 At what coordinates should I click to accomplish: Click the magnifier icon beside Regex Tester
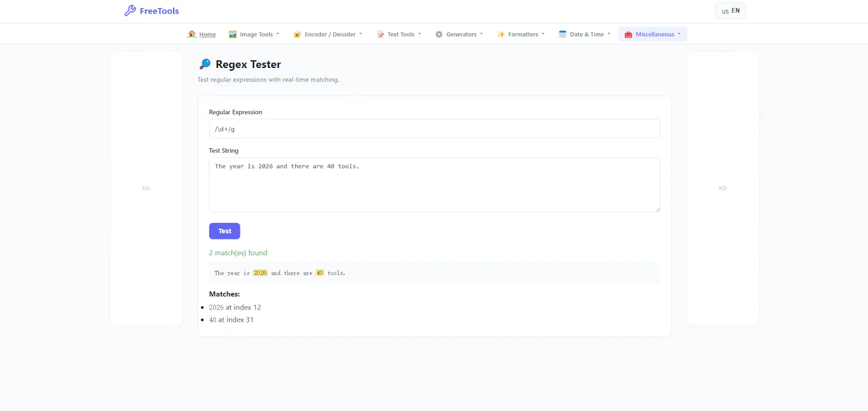pos(205,64)
